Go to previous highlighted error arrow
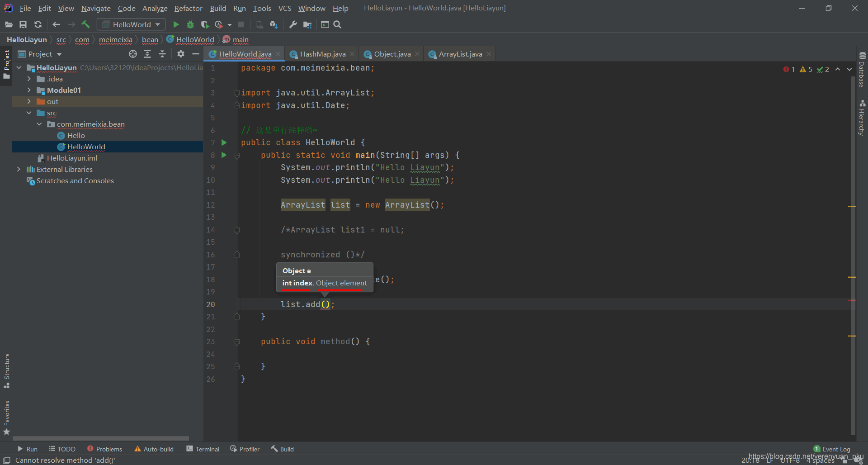This screenshot has height=465, width=868. click(x=838, y=69)
